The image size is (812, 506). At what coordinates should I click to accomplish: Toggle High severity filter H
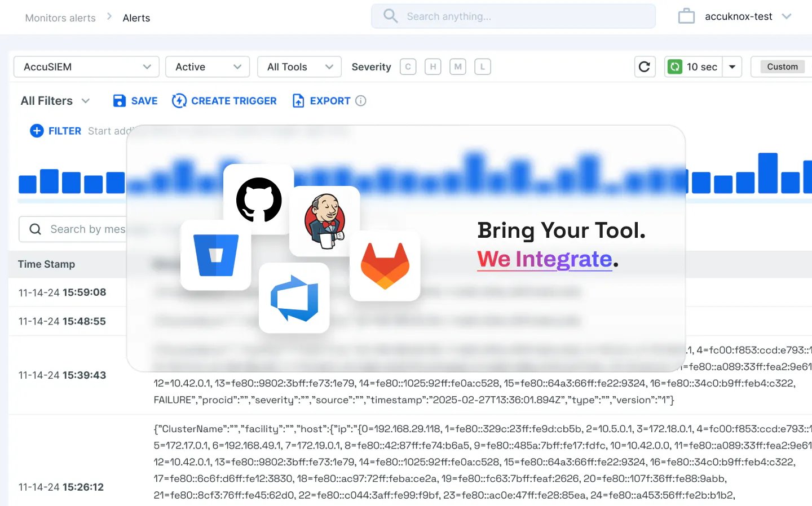coord(433,66)
